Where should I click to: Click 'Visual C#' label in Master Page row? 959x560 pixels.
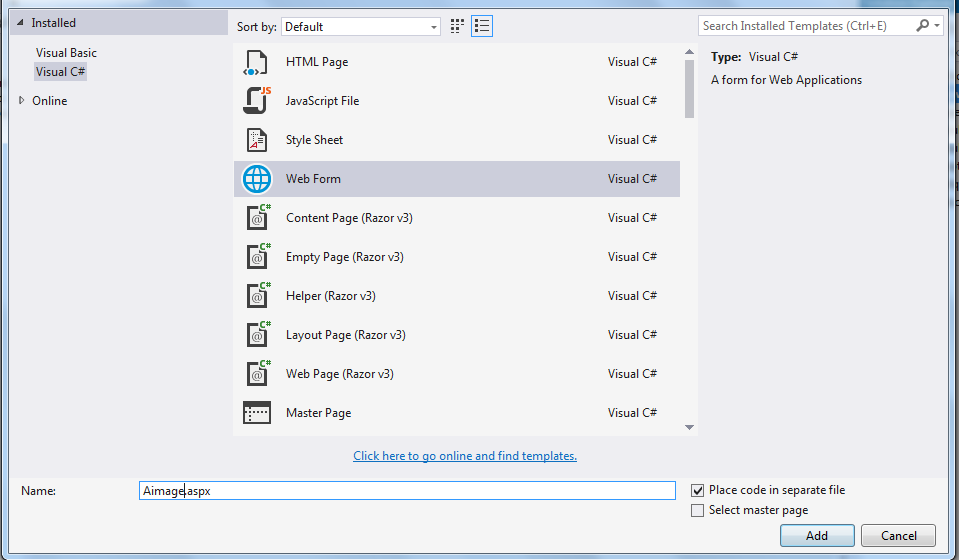[x=632, y=413]
